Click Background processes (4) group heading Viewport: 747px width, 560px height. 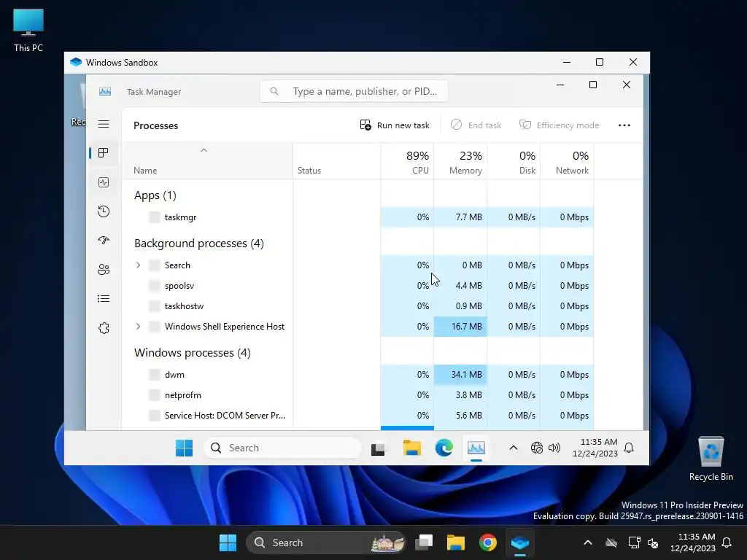[198, 244]
